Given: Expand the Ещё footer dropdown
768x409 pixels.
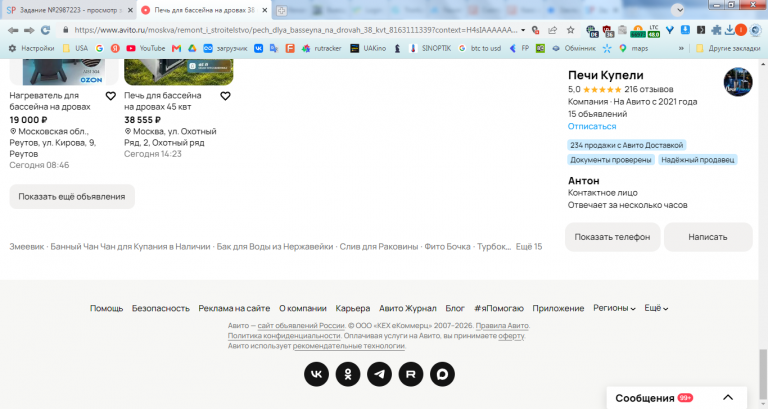Looking at the screenshot, I should tap(656, 308).
